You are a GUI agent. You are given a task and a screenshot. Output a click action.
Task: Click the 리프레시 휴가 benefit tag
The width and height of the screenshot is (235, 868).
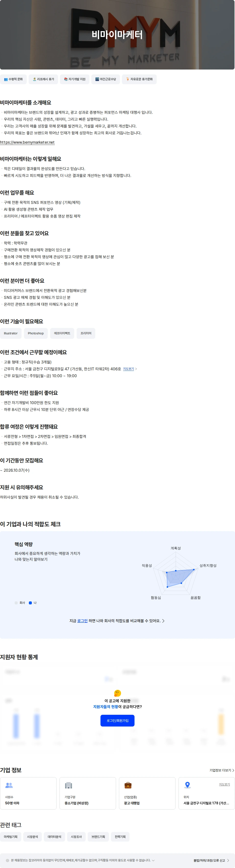click(43, 79)
